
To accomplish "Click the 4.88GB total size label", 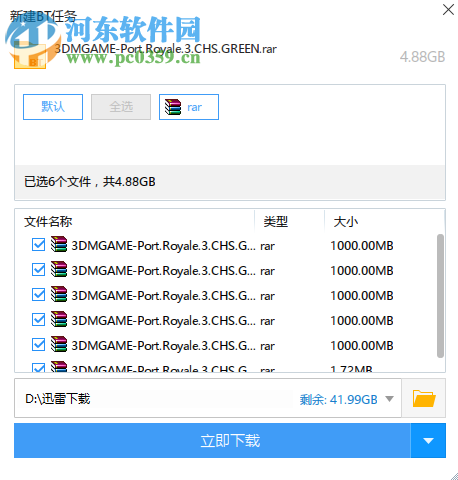I will (x=422, y=57).
